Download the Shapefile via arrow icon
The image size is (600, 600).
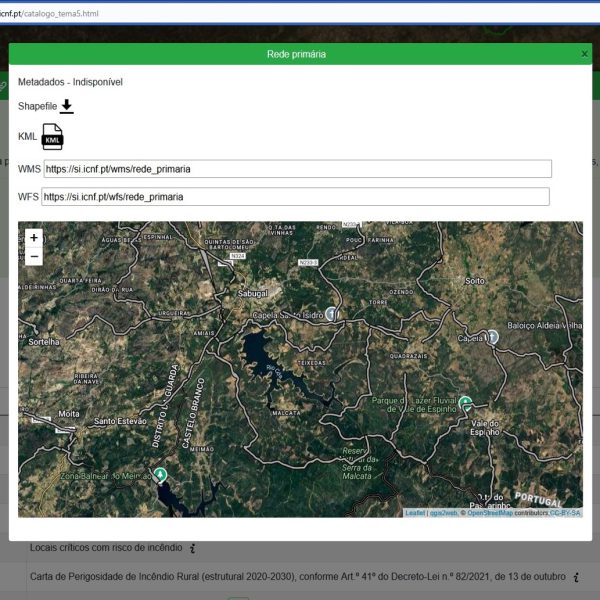pyautogui.click(x=67, y=106)
